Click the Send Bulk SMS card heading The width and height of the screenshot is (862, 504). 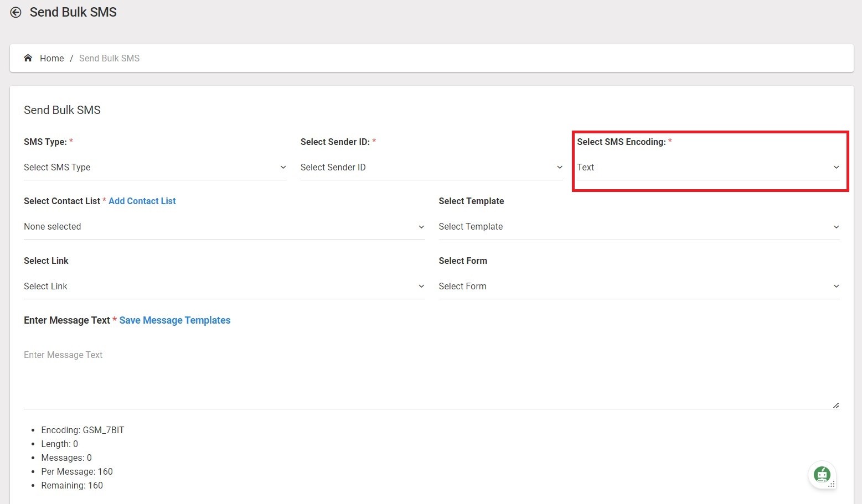(62, 110)
